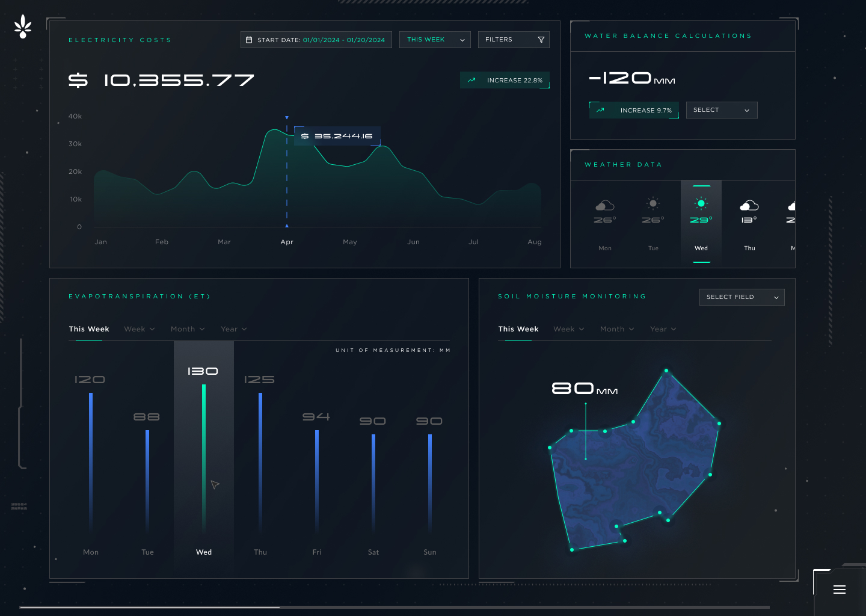Expand Month dropdown in Soil Moisture panel
Image resolution: width=866 pixels, height=616 pixels.
click(617, 329)
